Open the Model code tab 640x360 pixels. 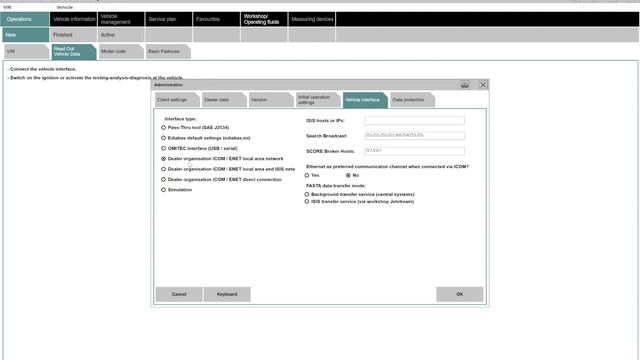click(x=120, y=52)
